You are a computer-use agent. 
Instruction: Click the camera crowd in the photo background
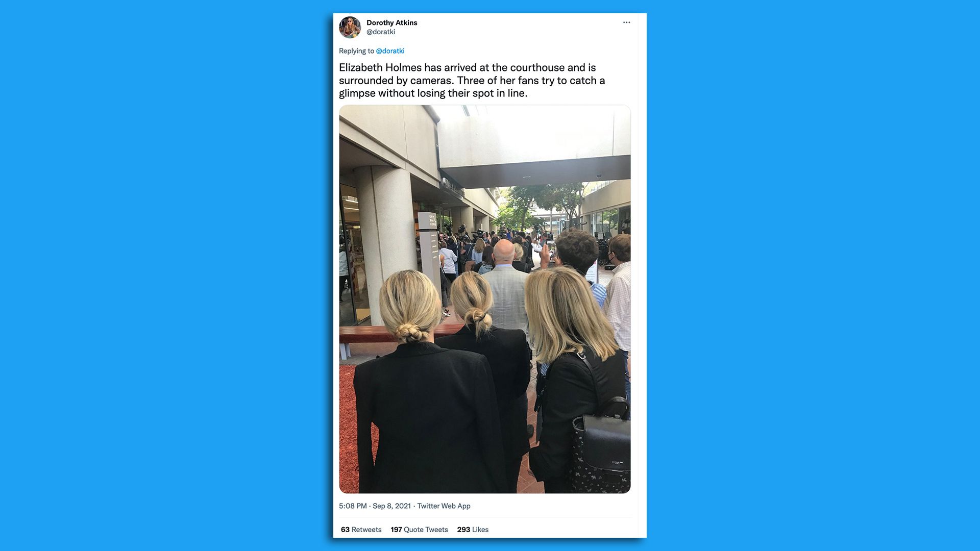tap(490, 240)
